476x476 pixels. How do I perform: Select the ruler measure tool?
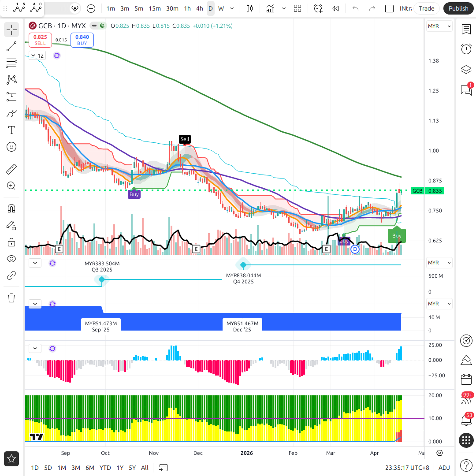click(11, 169)
